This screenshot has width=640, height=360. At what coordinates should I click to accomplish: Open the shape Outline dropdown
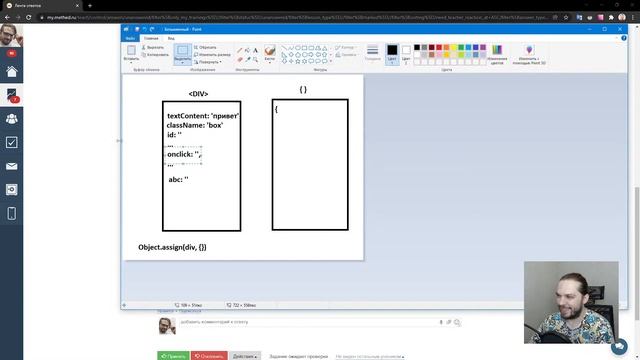pyautogui.click(x=346, y=47)
